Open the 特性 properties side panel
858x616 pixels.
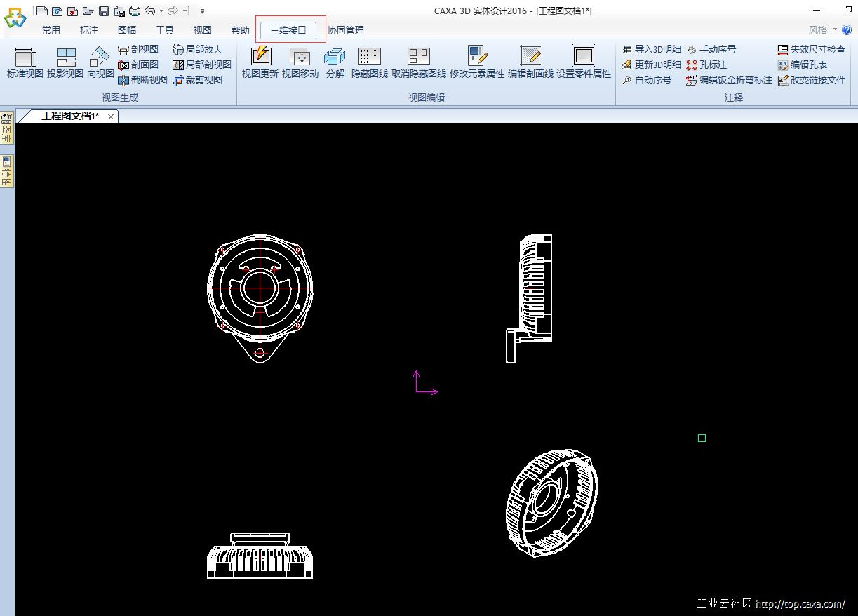pyautogui.click(x=7, y=171)
